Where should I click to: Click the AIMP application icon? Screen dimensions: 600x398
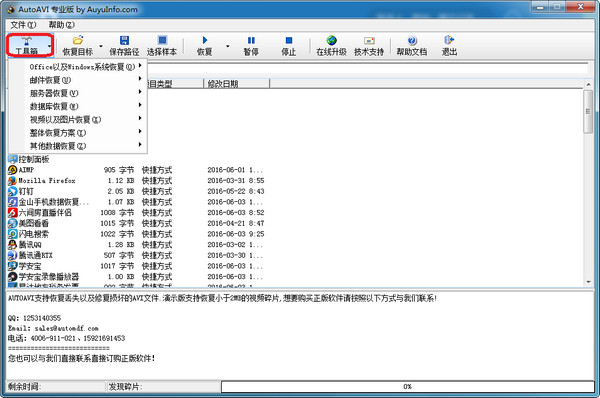tap(13, 170)
